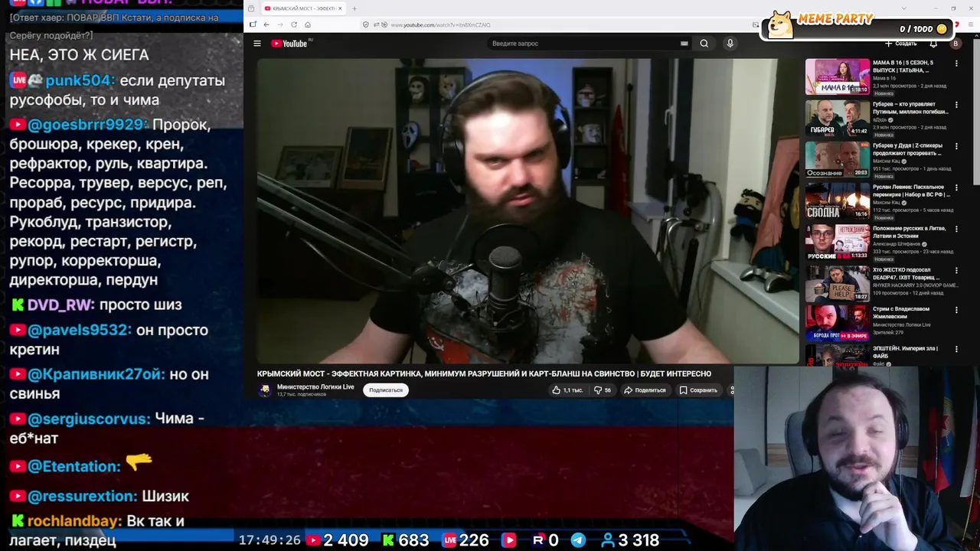Click the YouTube viewer count 2 409
Viewport: 980px width, 551px height.
(346, 540)
